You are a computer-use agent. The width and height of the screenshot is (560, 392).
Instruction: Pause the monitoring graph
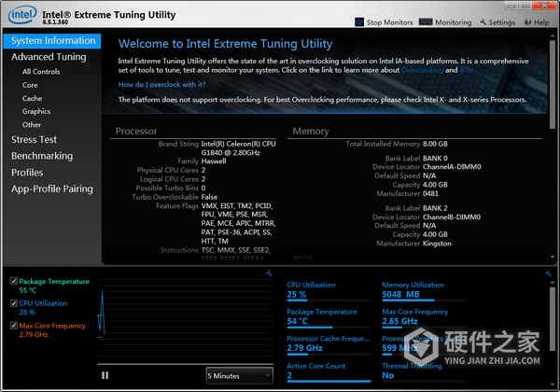(105, 375)
